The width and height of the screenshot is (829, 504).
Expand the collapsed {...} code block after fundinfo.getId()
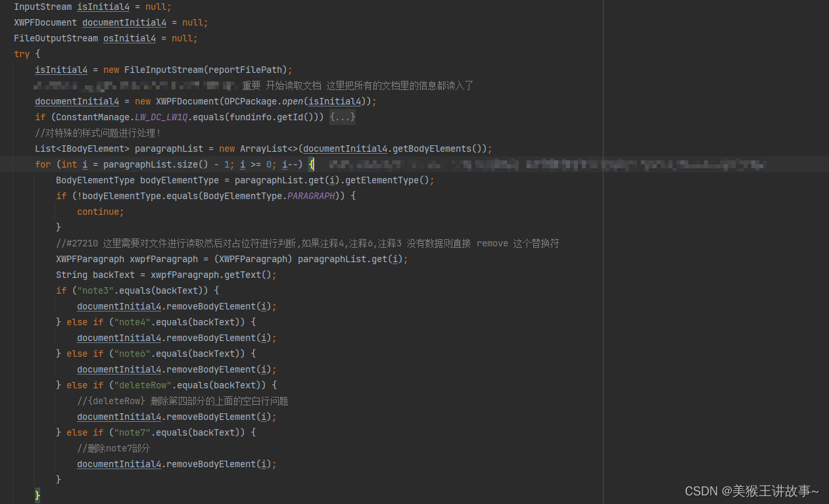tap(344, 117)
